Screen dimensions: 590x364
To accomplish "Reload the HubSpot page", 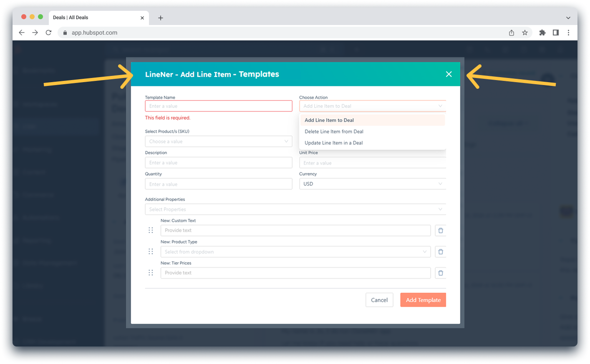I will coord(48,33).
